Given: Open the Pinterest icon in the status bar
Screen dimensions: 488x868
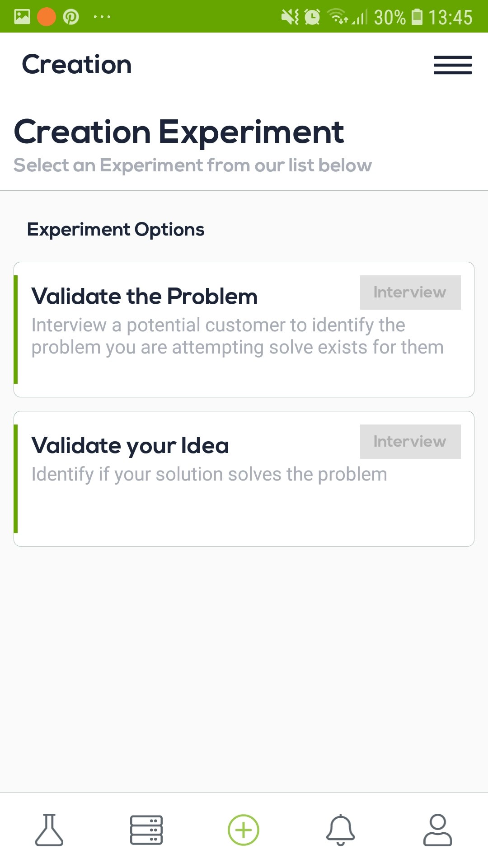Looking at the screenshot, I should [x=71, y=17].
